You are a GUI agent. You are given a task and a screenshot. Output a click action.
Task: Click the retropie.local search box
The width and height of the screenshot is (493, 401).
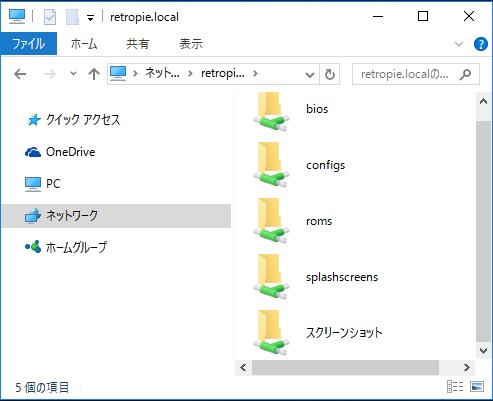click(416, 74)
